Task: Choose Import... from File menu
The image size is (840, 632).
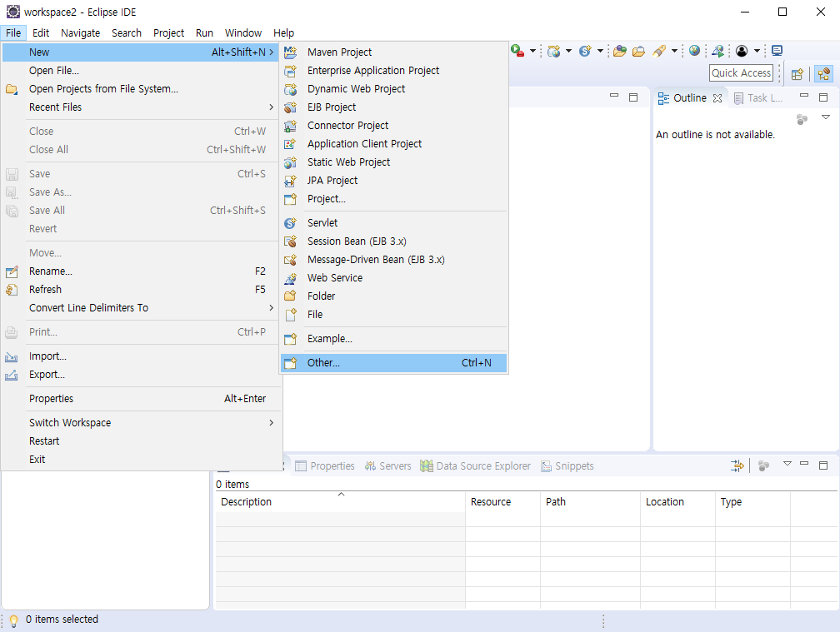Action: tap(141, 356)
